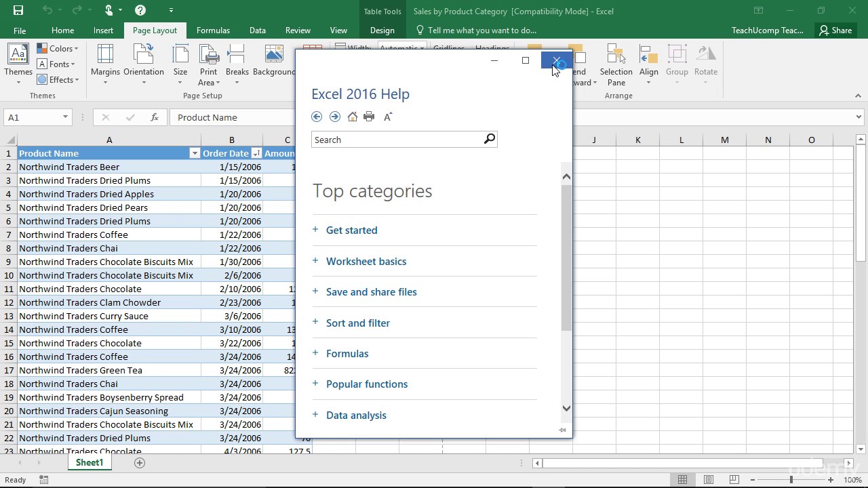Open Name Box dropdown arrow

[x=65, y=117]
